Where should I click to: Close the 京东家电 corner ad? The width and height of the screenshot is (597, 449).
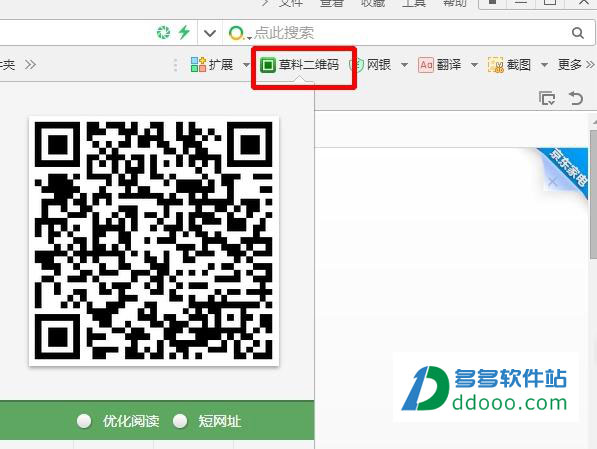[x=552, y=182]
